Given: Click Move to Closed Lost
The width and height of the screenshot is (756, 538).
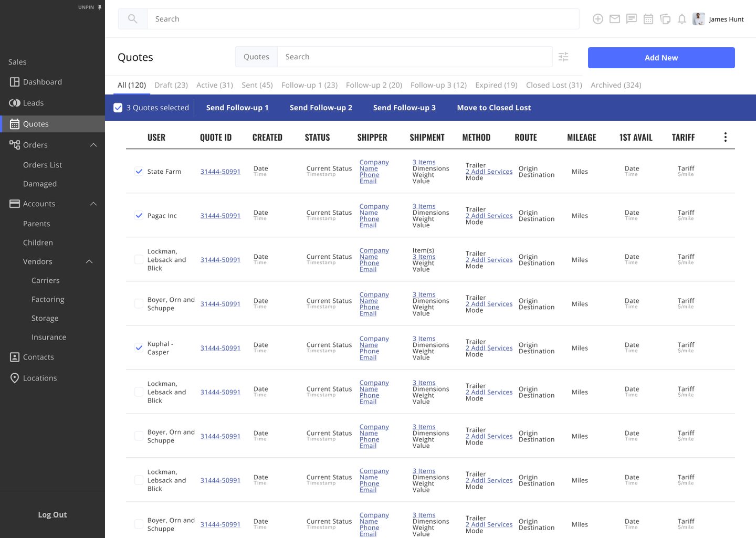Looking at the screenshot, I should 494,108.
